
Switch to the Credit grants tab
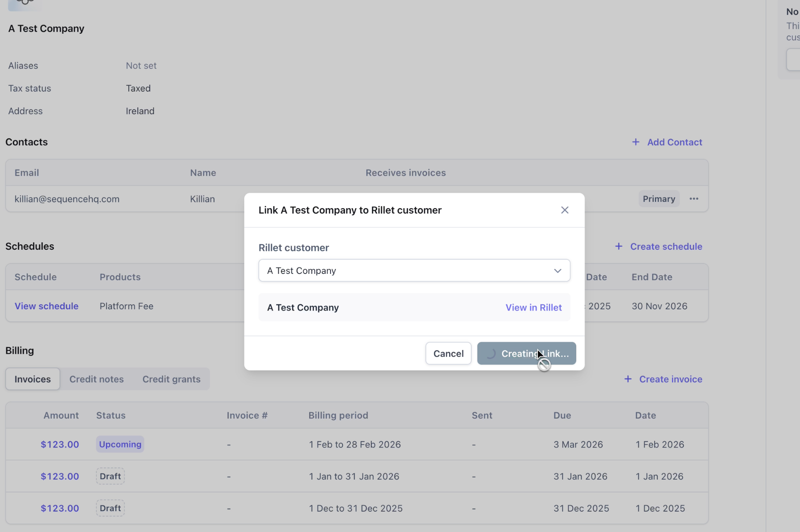(171, 379)
